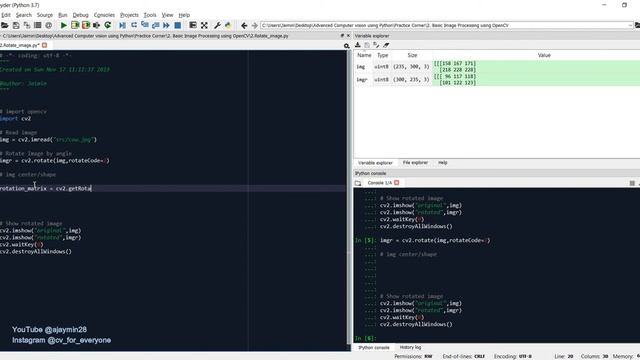Browse a working directory folder icon

pyautogui.click(x=637, y=25)
